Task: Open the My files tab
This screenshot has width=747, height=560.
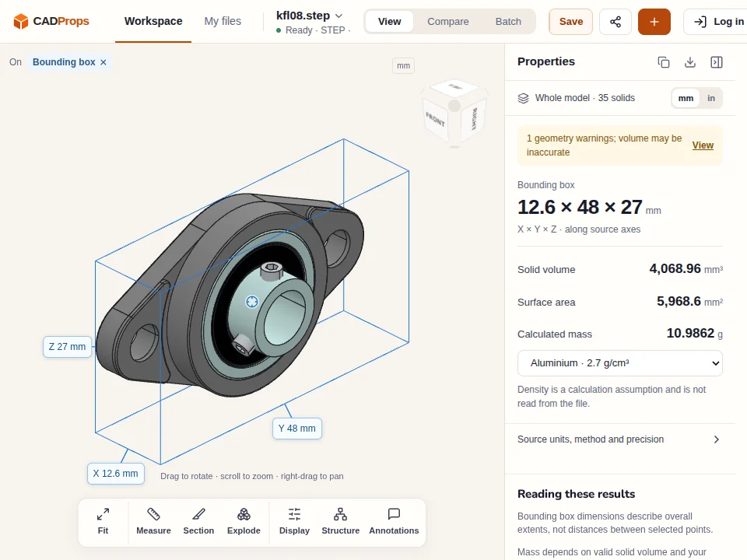Action: coord(223,22)
